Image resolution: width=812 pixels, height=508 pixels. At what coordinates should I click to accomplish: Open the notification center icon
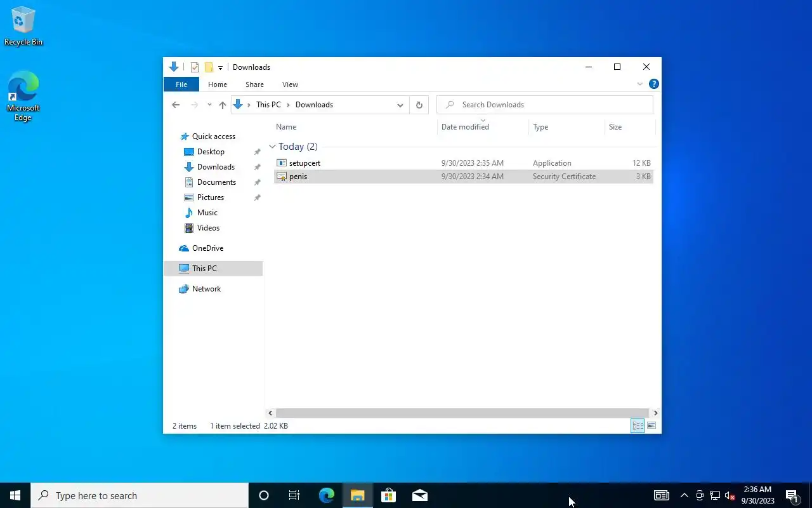tap(792, 495)
